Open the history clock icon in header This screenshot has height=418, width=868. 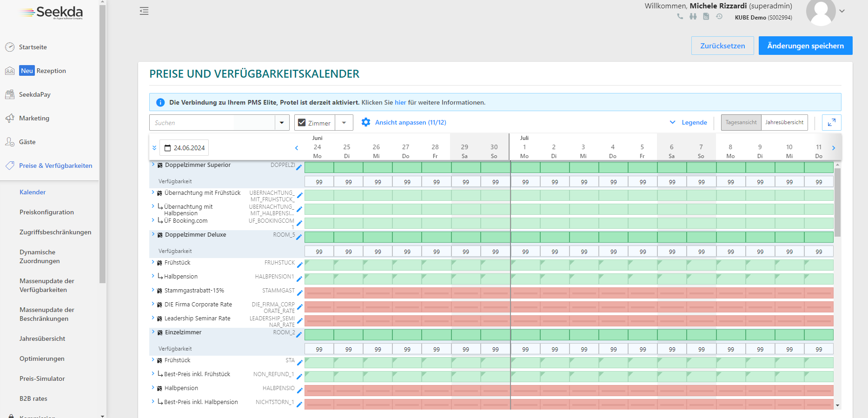pos(719,17)
